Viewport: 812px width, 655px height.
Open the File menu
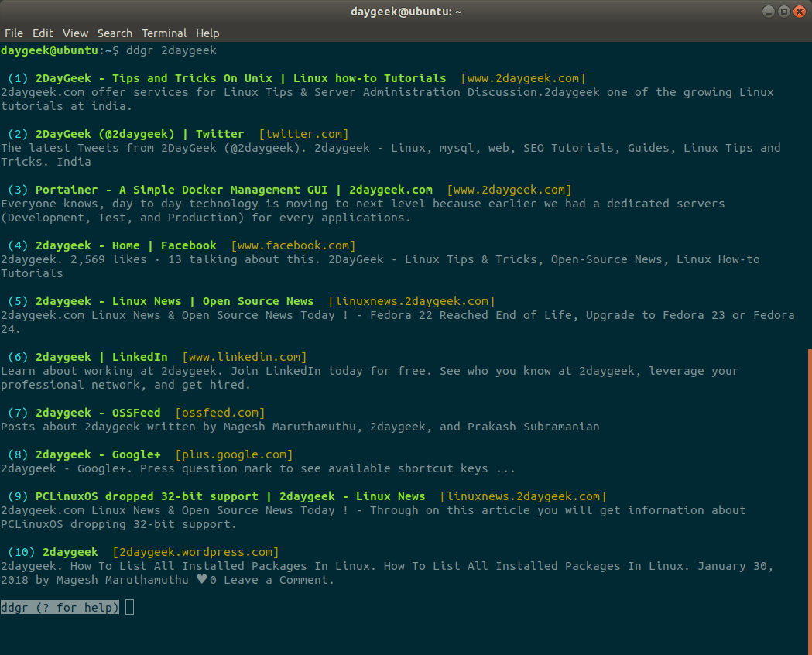[14, 33]
